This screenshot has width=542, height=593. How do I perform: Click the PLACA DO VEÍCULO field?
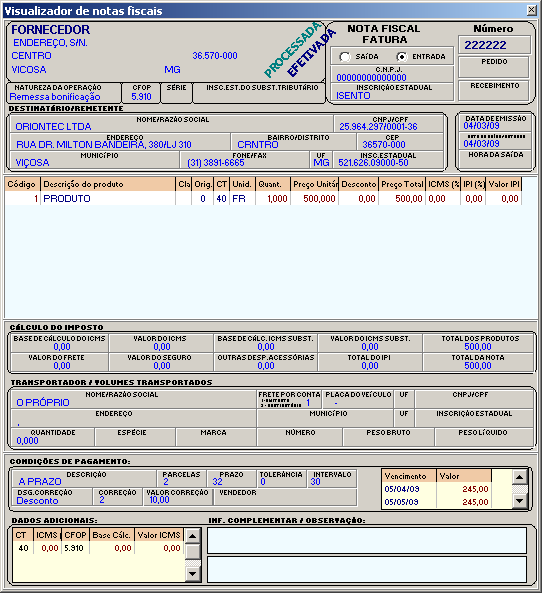coord(358,399)
